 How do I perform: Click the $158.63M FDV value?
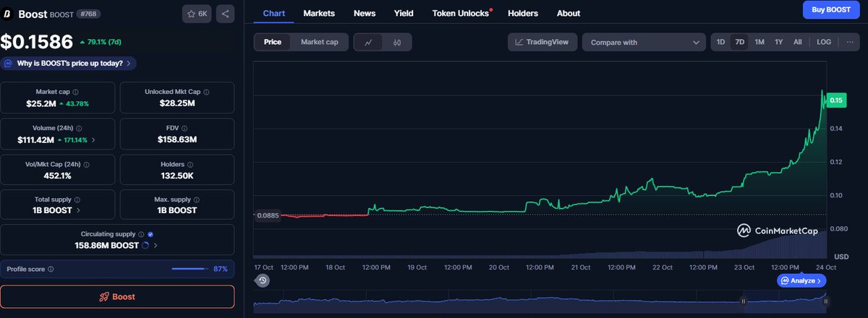pyautogui.click(x=177, y=139)
